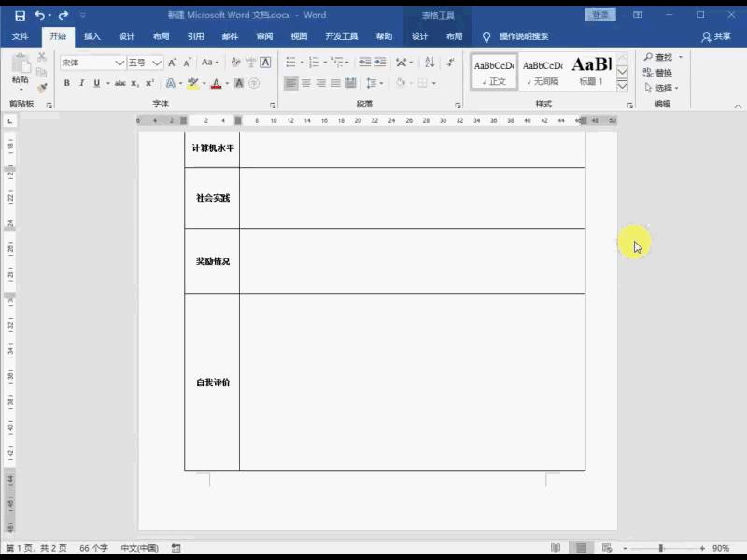Click the sort icon in the paragraph group

click(x=430, y=62)
